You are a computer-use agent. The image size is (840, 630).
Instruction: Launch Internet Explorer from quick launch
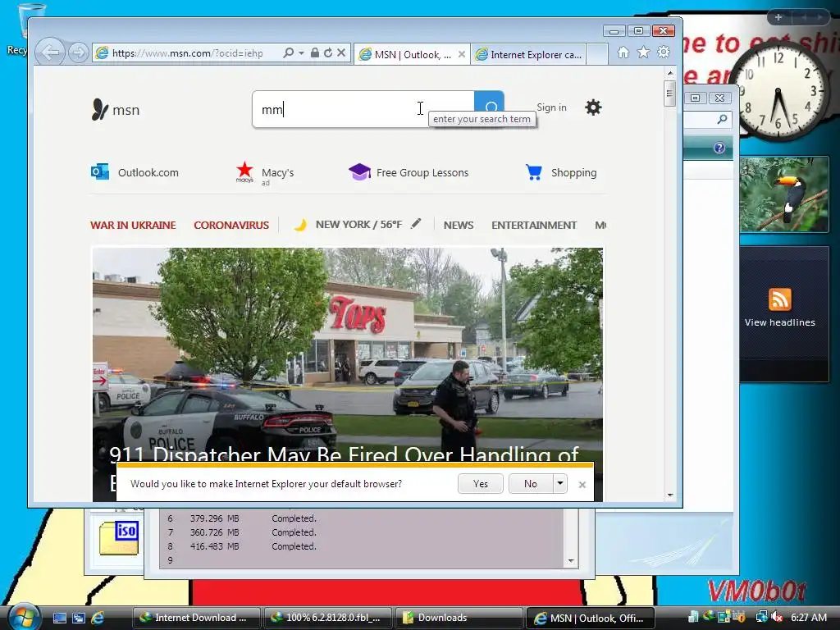(98, 618)
